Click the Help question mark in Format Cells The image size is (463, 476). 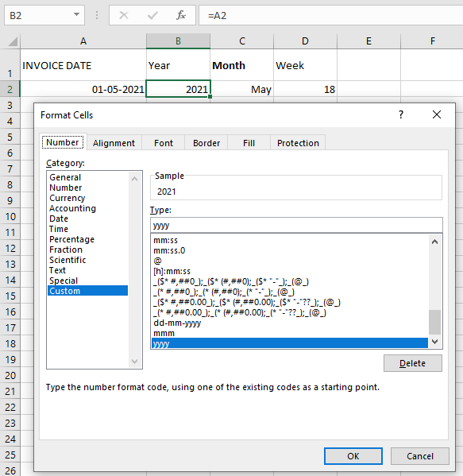click(401, 114)
